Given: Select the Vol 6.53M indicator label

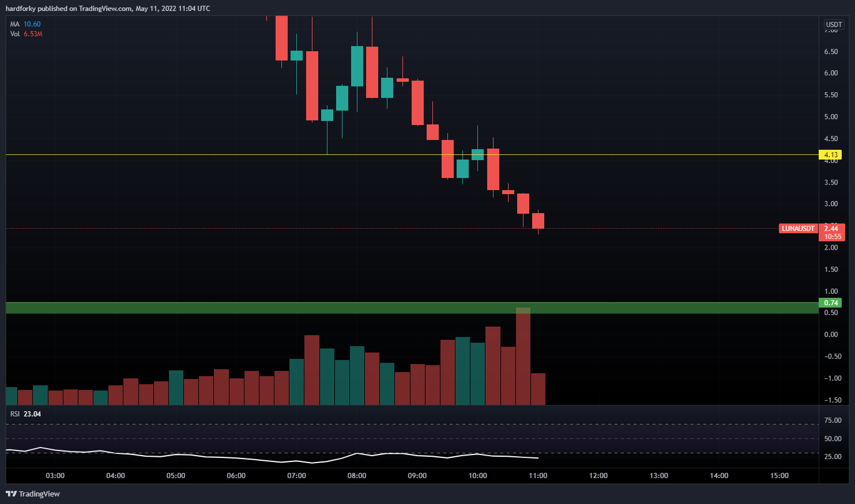Looking at the screenshot, I should point(26,34).
